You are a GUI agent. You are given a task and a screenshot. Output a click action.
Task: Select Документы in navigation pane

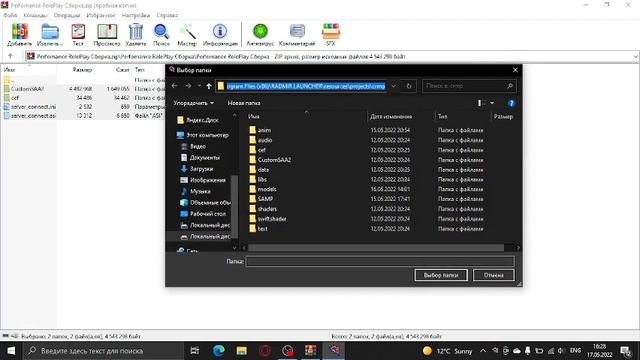pyautogui.click(x=204, y=158)
